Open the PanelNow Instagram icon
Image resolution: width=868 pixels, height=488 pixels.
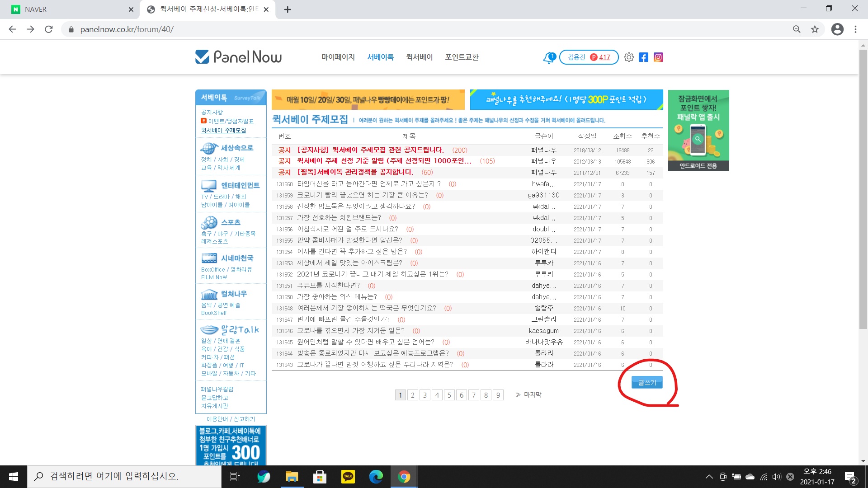(x=658, y=57)
